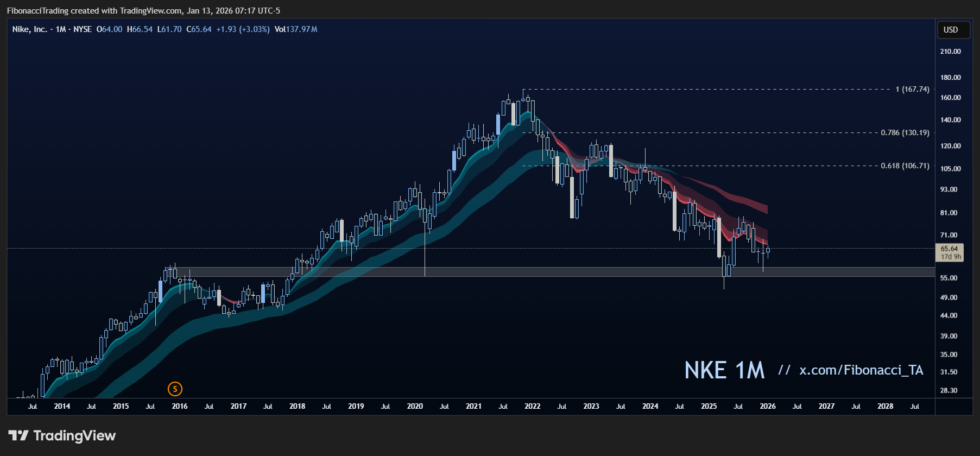The image size is (980, 456).
Task: Click the 2026 label on the time axis
Action: point(767,406)
